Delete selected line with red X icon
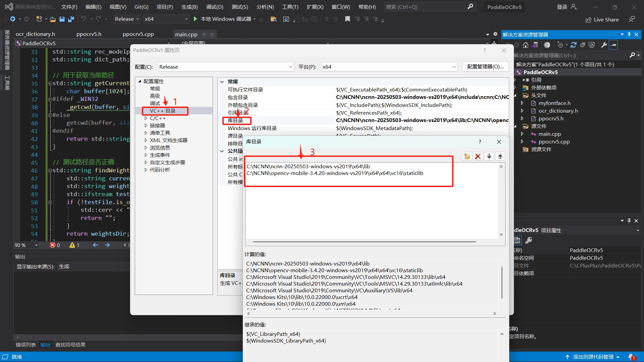Screen dimensions: 644x362 pos(478,156)
